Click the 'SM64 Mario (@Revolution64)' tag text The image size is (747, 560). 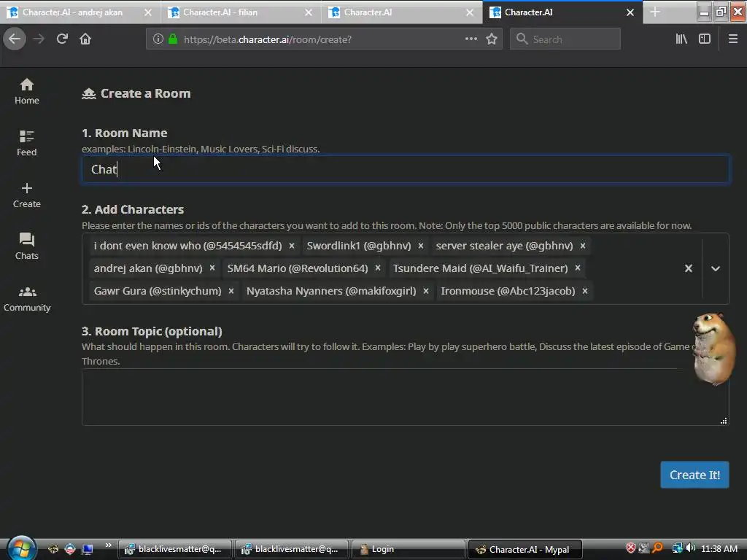pos(298,268)
